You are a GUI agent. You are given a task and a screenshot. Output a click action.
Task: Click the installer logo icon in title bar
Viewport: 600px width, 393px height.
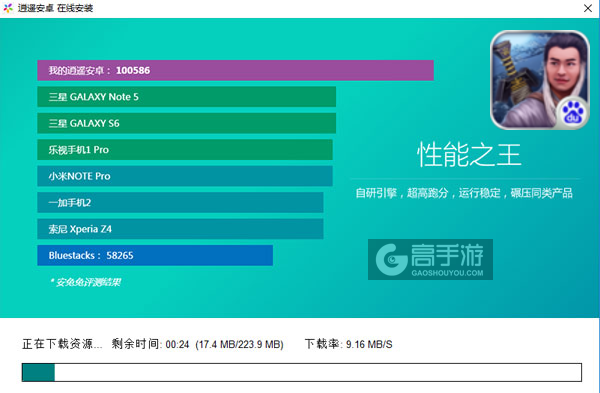(8, 8)
